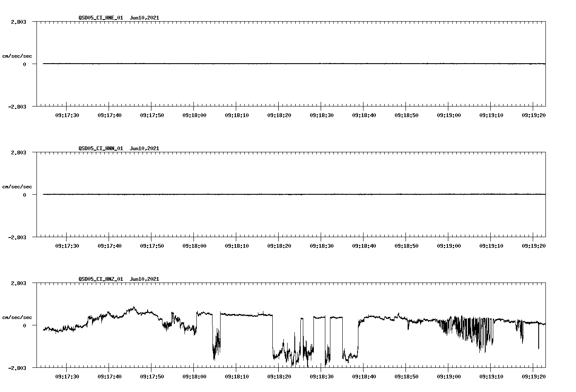This screenshot has width=576, height=392.
Task: Click the HNZ single spike near 09:19:21
Action: [539, 336]
